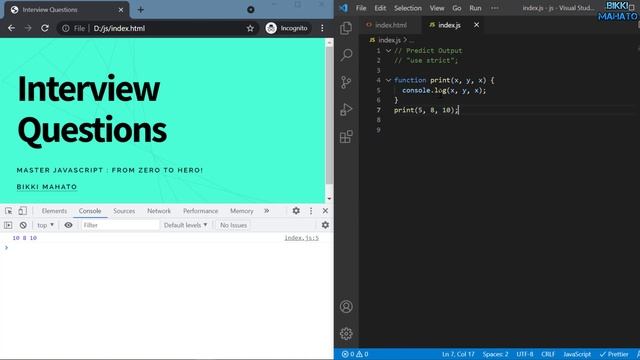Create a live expression with eye icon
640x360 pixels.
click(x=68, y=225)
